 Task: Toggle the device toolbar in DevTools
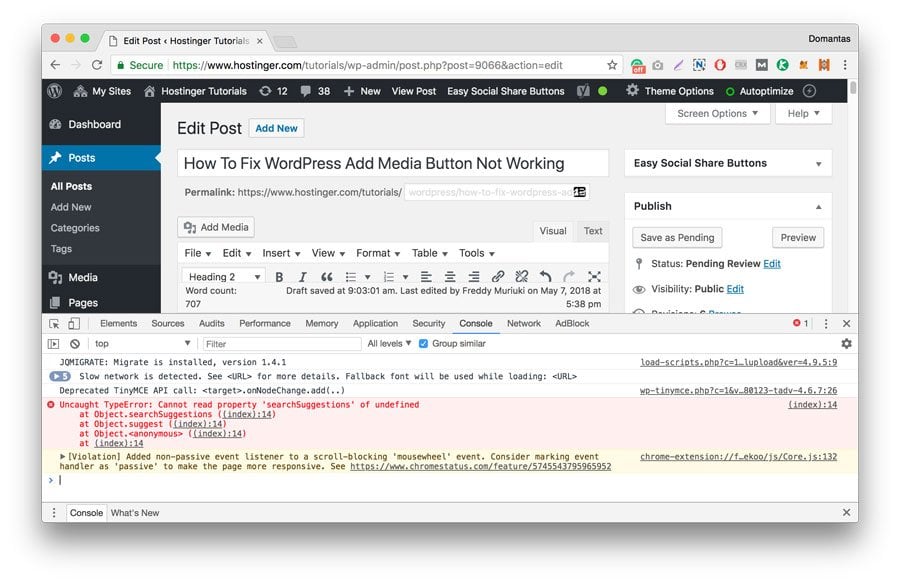pos(73,322)
